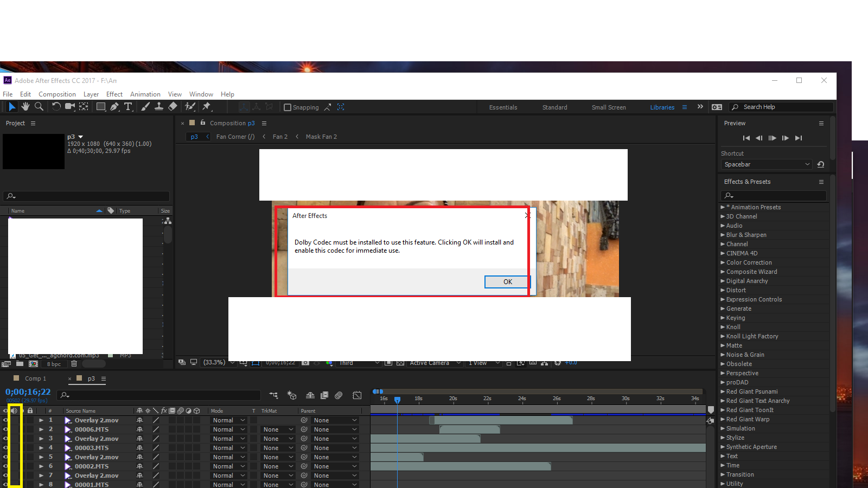Viewport: 868px width, 488px height.
Task: Select the Hand tool
Action: [x=25, y=107]
